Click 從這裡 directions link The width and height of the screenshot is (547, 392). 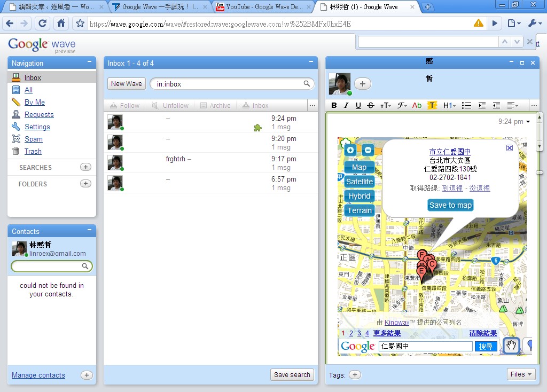click(479, 188)
